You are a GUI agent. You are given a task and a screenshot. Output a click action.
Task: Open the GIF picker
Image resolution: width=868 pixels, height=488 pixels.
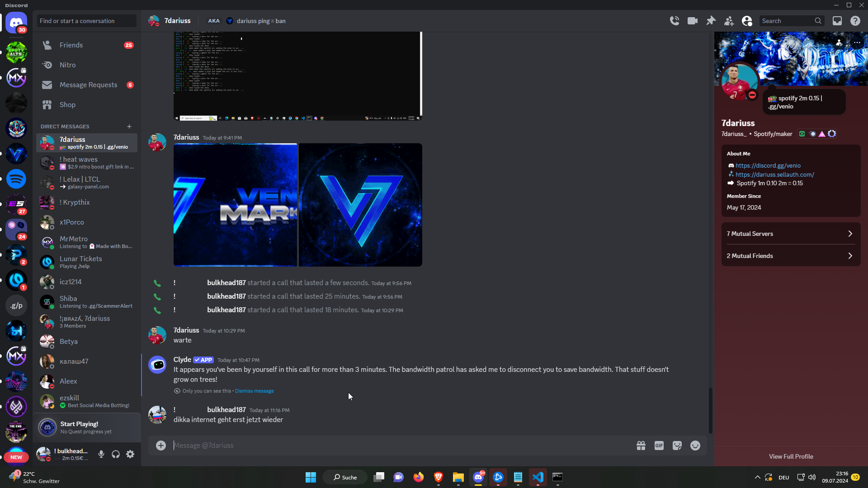659,446
